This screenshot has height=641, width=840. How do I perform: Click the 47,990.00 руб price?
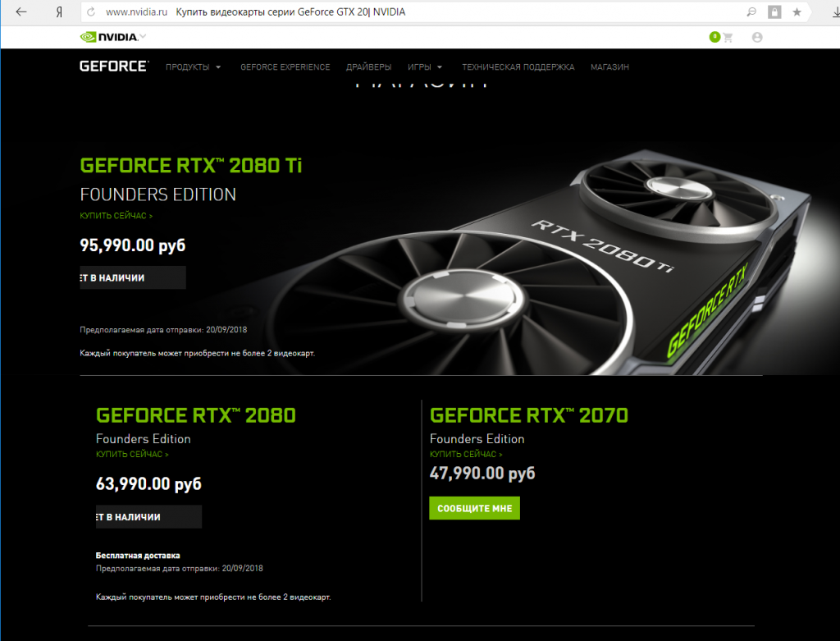point(482,474)
